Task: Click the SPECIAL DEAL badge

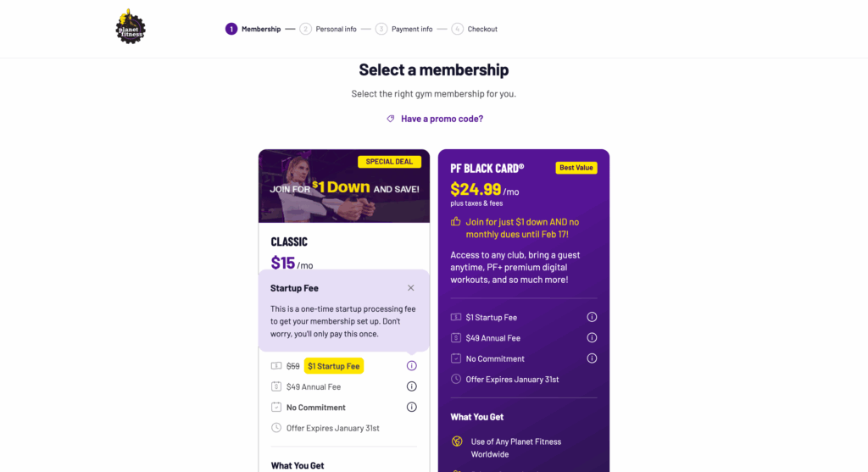Action: coord(389,162)
